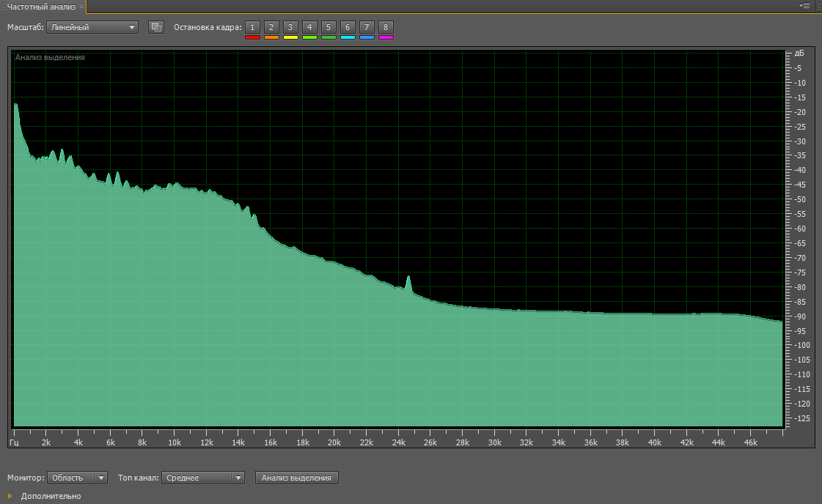Open the panel options menu icon
The width and height of the screenshot is (822, 504).
tap(805, 5)
